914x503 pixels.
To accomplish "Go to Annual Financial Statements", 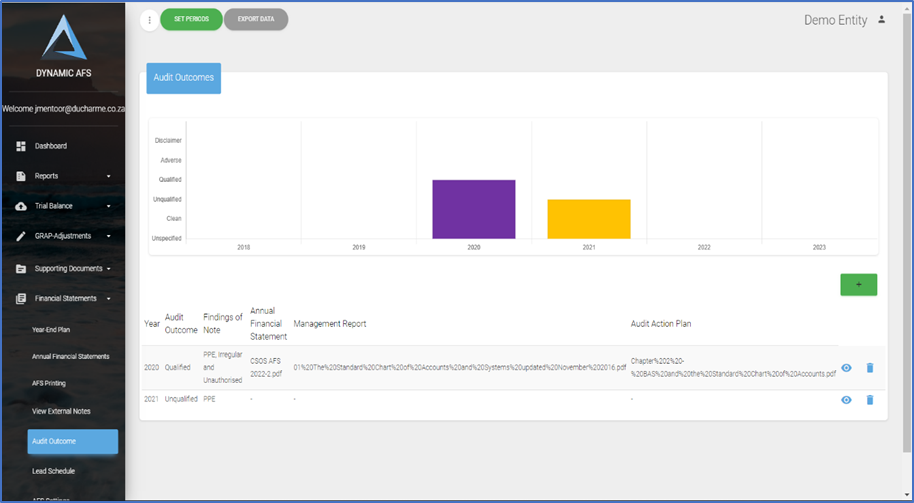I will coord(71,357).
